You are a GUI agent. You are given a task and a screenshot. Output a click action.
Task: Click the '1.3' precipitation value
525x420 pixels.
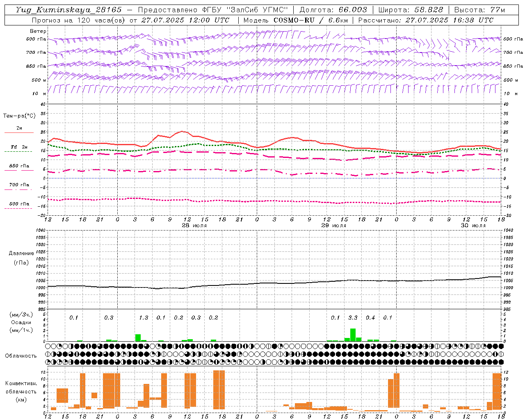(x=144, y=318)
